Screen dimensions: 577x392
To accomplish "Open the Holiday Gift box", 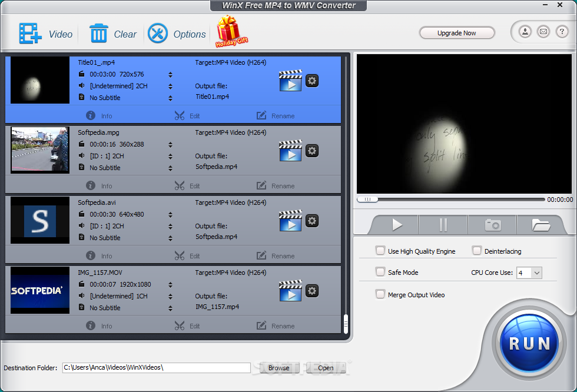I will click(x=231, y=32).
